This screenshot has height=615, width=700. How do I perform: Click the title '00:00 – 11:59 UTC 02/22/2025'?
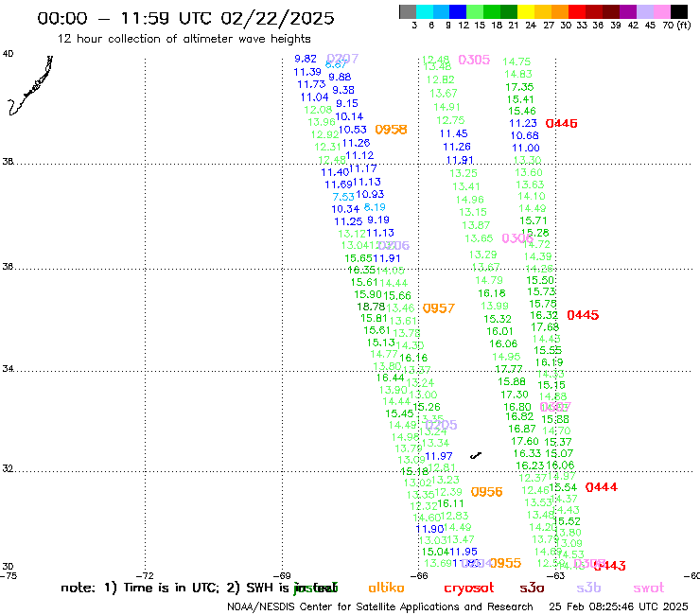pos(185,18)
